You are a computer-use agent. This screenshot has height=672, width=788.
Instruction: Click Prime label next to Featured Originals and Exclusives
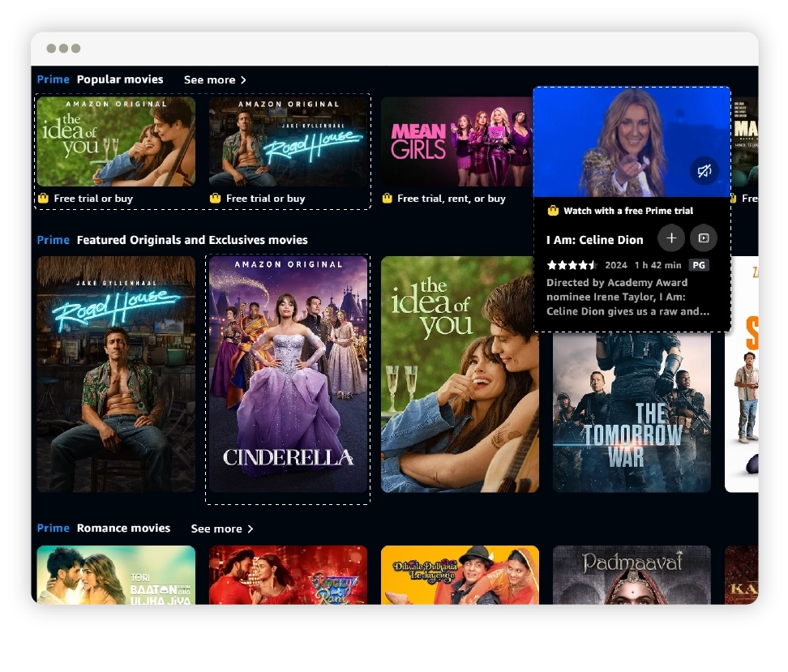pos(54,240)
